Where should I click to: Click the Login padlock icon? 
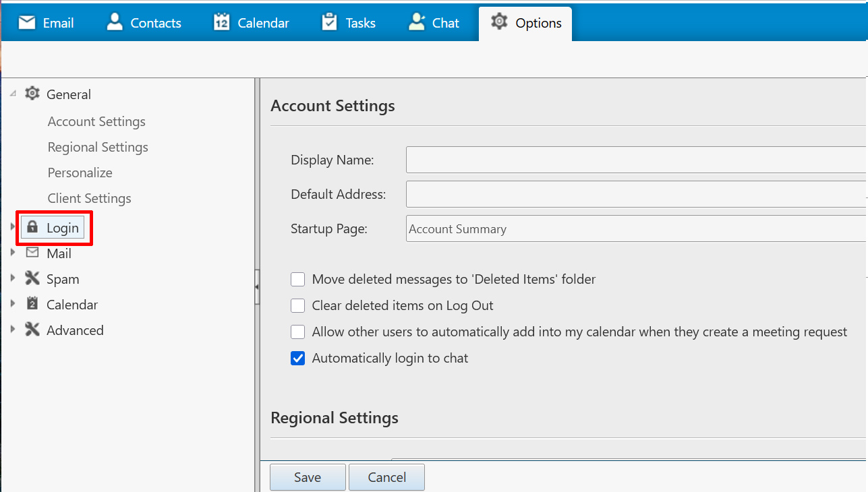click(x=32, y=227)
